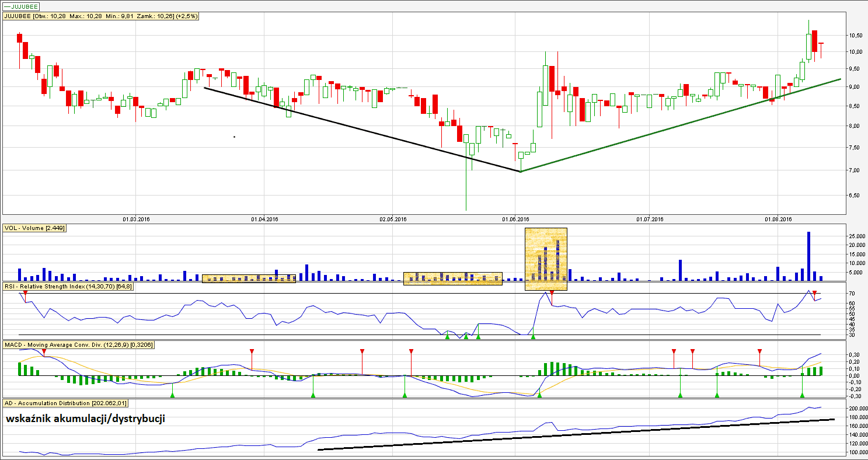Image resolution: width=868 pixels, height=460 pixels.
Task: Select the AD Accumulation Distribution label
Action: 65,403
